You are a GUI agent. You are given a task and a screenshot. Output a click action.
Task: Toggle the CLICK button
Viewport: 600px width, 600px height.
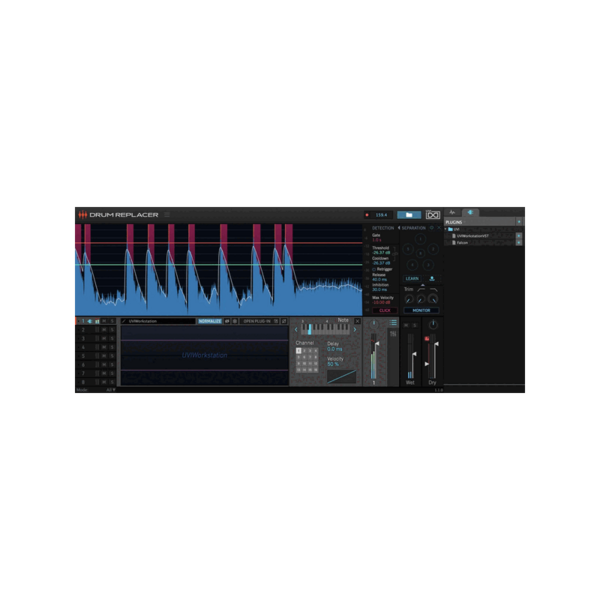click(385, 310)
